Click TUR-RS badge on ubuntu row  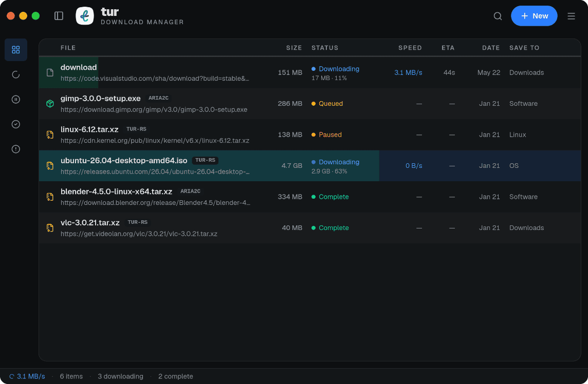click(205, 160)
